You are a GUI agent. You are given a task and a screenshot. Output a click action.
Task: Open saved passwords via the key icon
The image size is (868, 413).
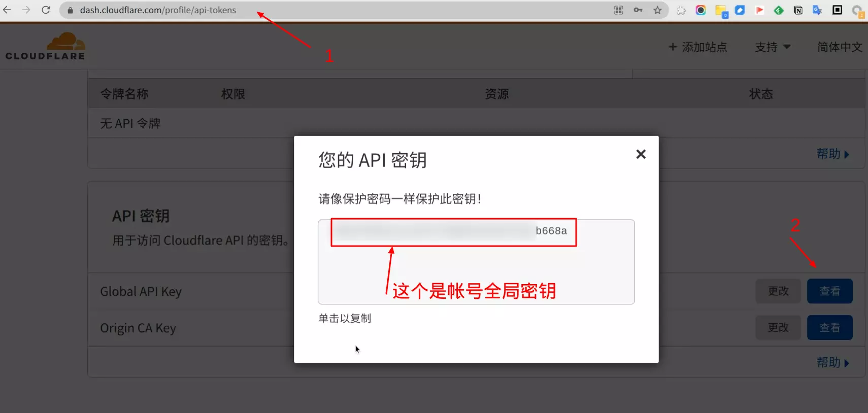click(638, 10)
